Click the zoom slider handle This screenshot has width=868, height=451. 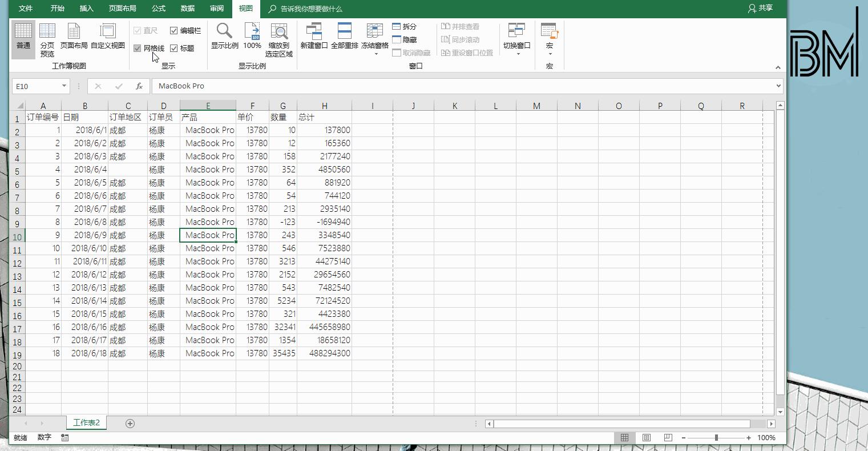[x=716, y=438]
